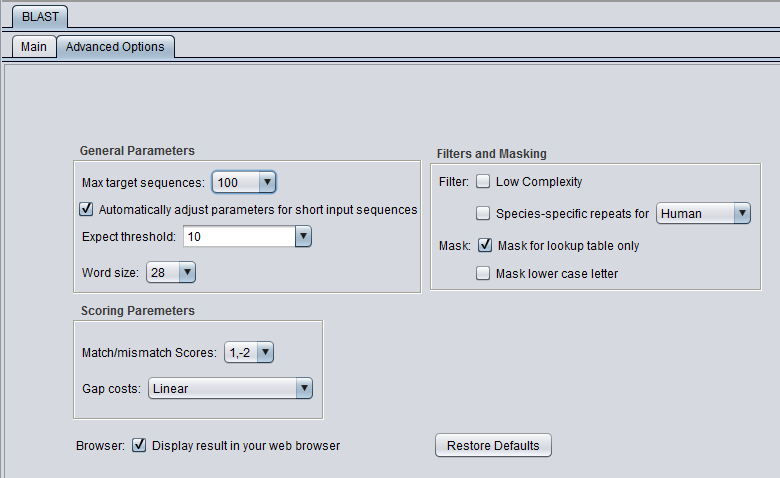Screen dimensions: 780x478
Task: Enable the Low Complexity filter checkbox
Action: click(483, 182)
